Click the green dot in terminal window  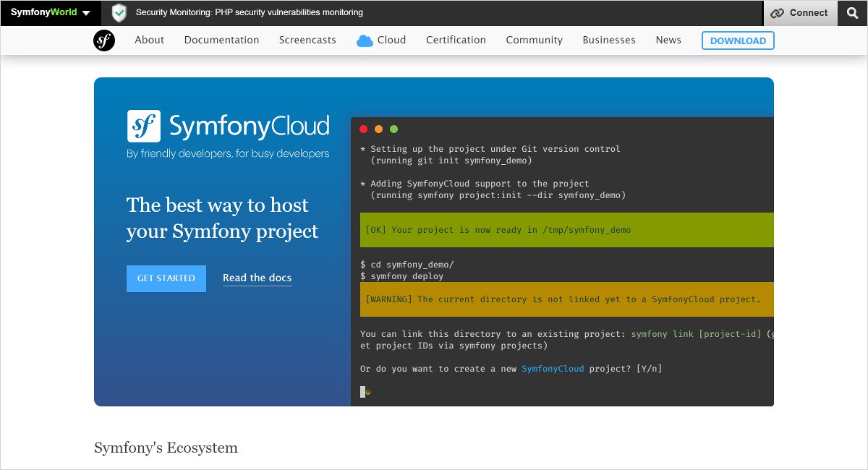pos(394,129)
